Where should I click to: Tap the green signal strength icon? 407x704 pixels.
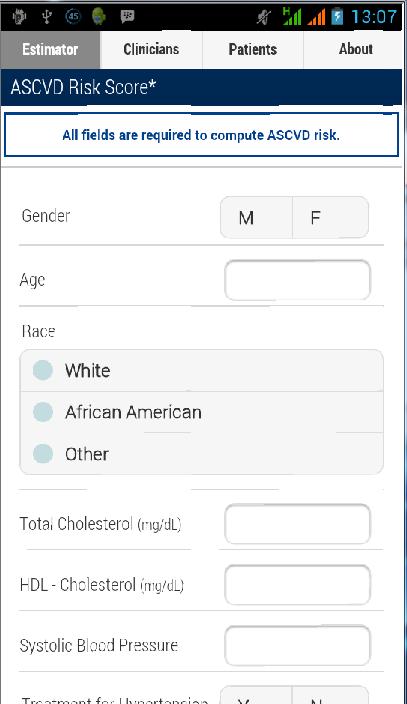click(x=292, y=17)
